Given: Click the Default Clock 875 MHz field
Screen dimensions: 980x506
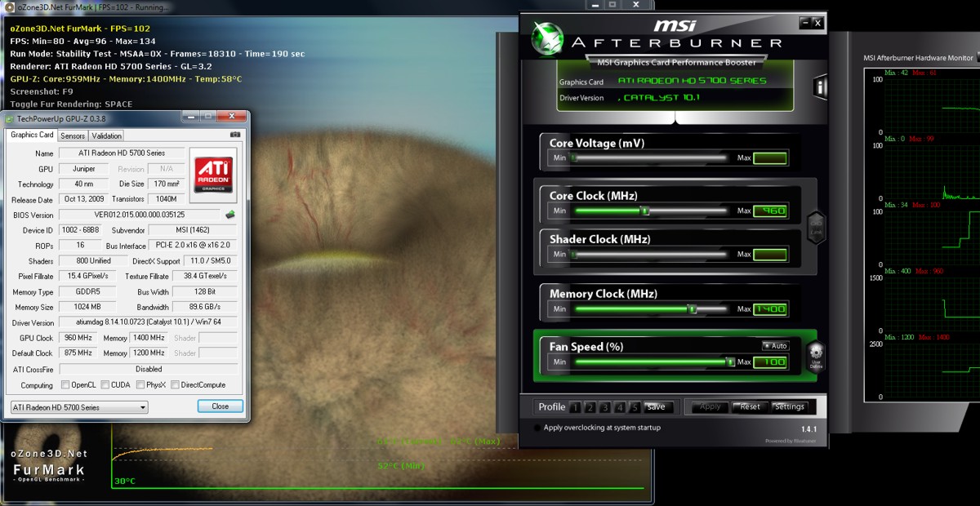Looking at the screenshot, I should point(78,353).
